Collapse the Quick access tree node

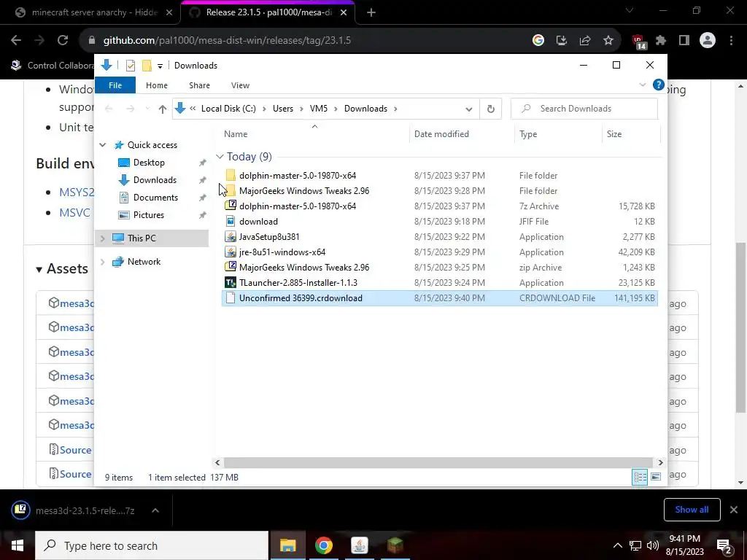tap(102, 145)
